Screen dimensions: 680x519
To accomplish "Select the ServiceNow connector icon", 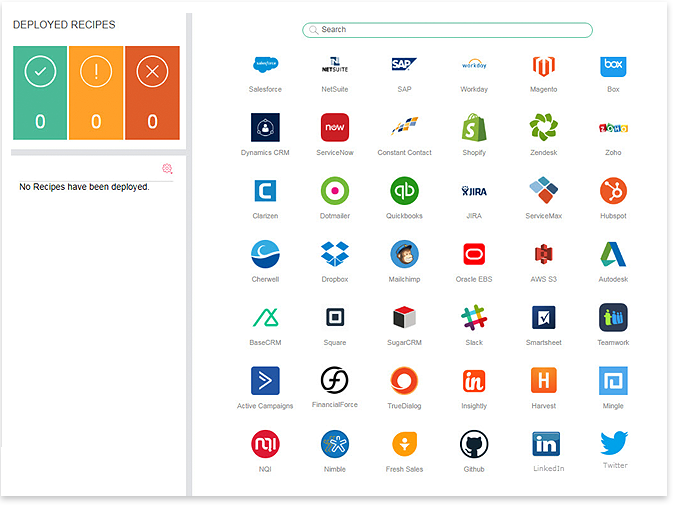I will click(335, 127).
